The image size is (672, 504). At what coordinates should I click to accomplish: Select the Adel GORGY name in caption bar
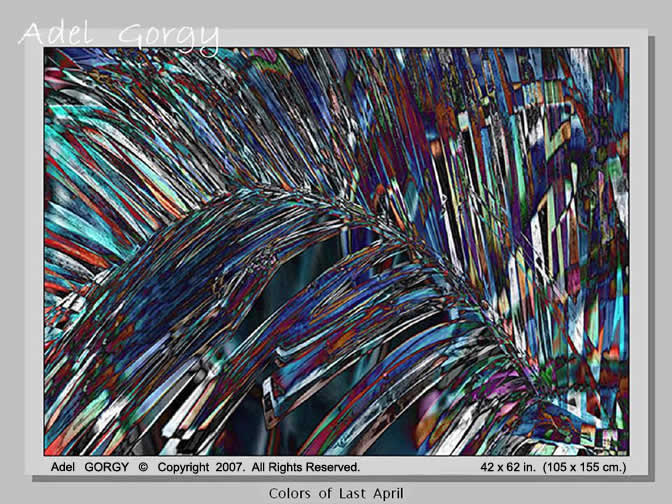tap(90, 467)
